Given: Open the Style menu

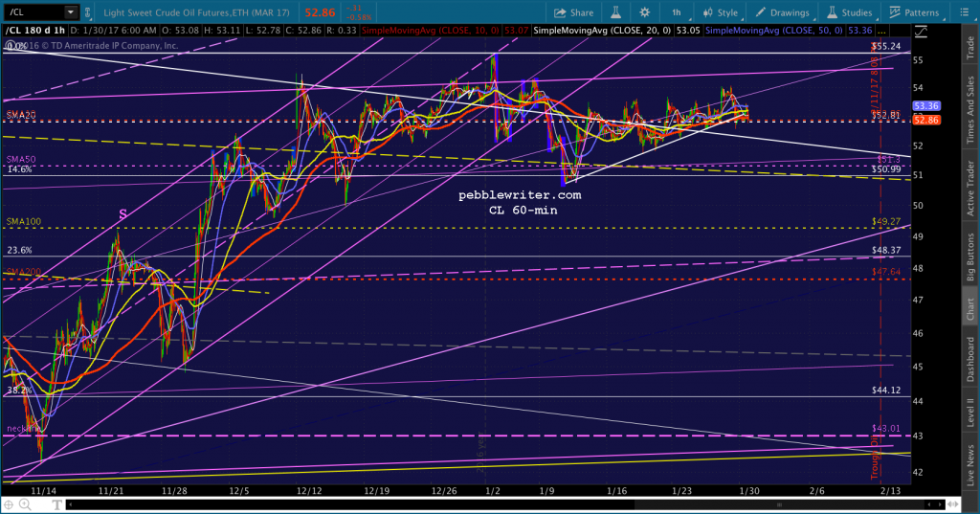Looking at the screenshot, I should pos(720,12).
